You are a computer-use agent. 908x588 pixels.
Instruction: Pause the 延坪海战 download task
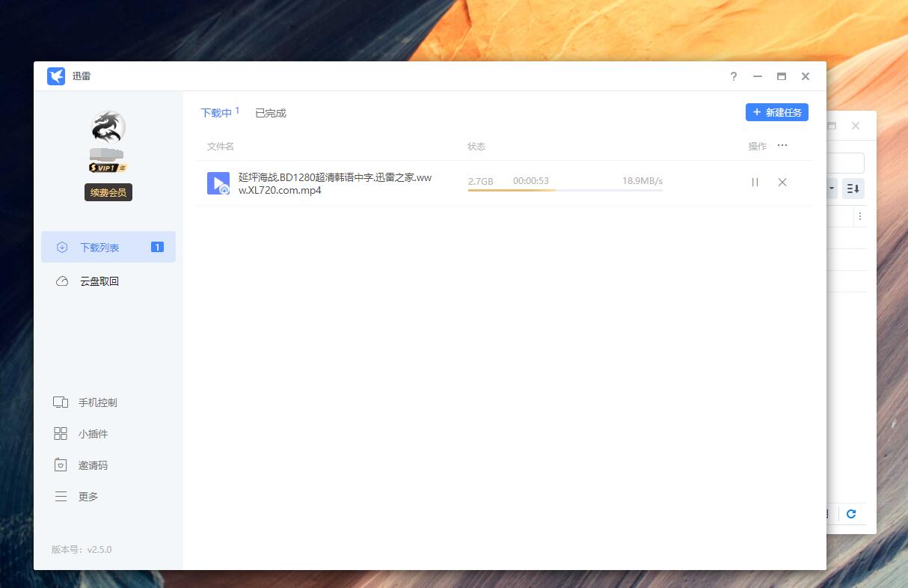click(x=755, y=182)
